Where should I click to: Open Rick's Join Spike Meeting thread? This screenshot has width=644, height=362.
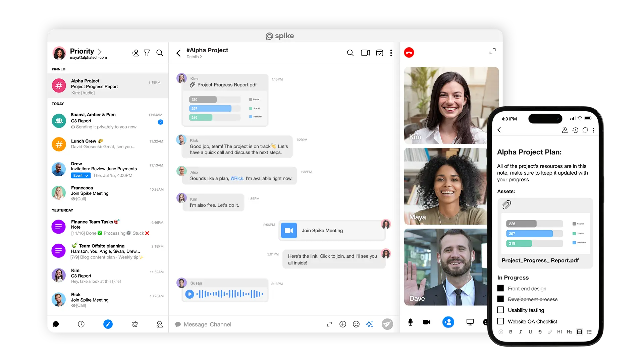coord(108,300)
